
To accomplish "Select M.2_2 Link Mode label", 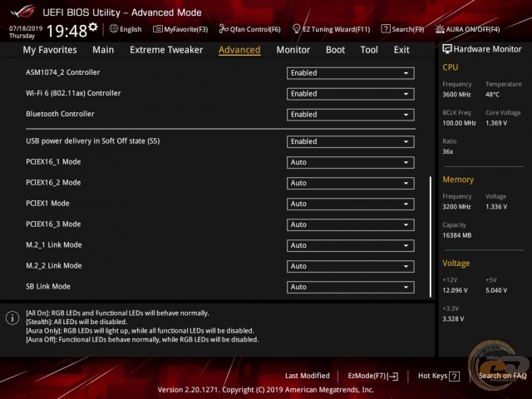I will coord(53,266).
